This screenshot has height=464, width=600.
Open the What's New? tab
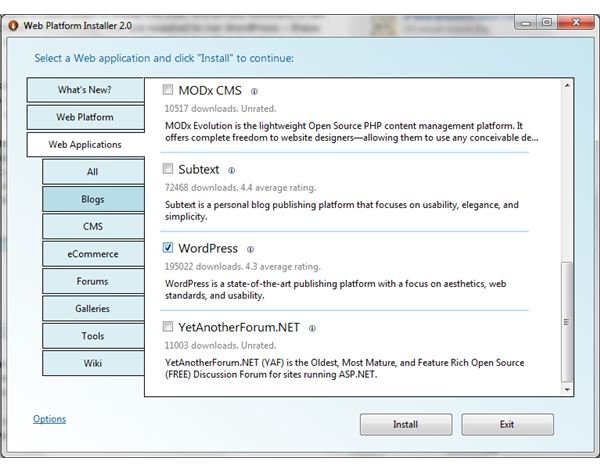coord(85,90)
